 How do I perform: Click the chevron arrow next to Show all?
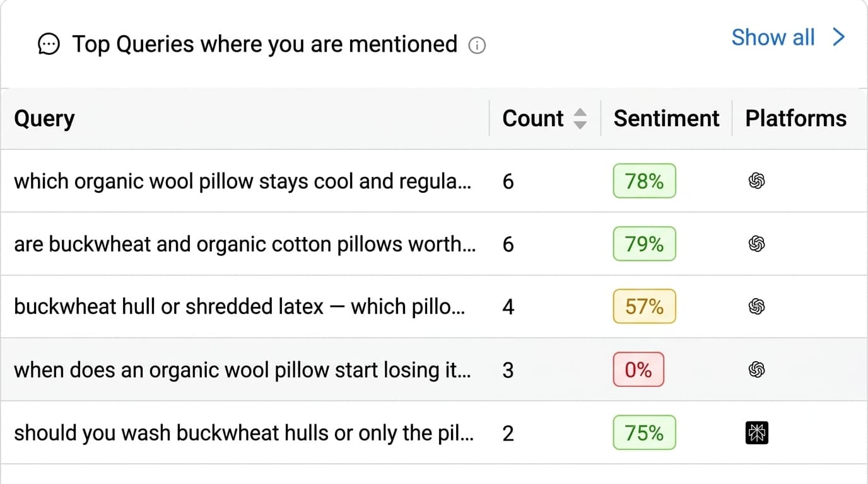click(x=838, y=38)
